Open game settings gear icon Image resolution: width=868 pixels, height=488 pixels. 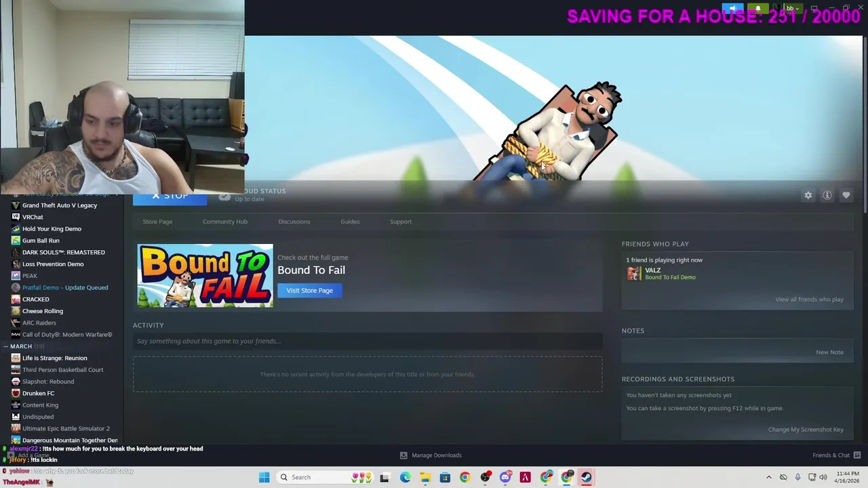point(808,195)
